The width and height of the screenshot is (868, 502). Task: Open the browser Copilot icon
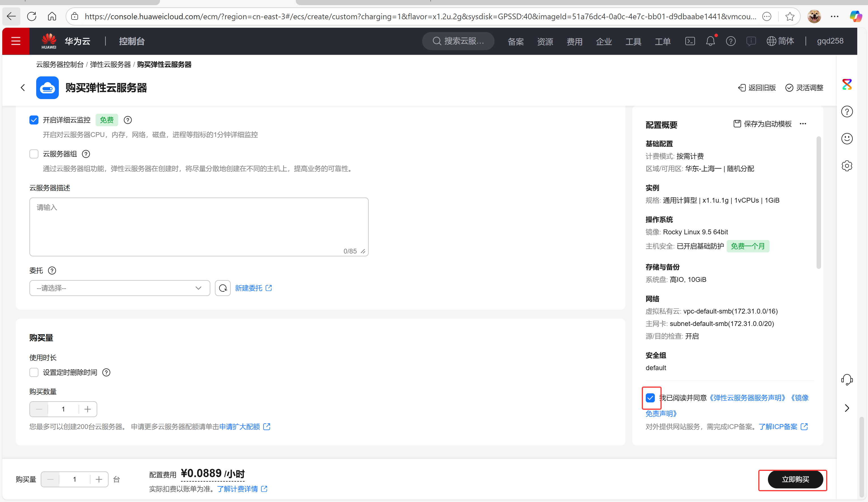pos(855,16)
